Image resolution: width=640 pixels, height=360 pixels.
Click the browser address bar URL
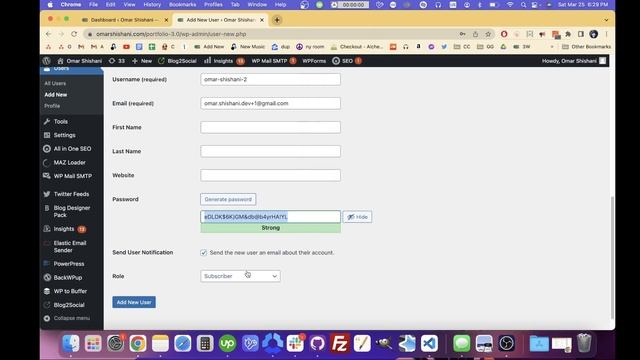pyautogui.click(x=171, y=34)
